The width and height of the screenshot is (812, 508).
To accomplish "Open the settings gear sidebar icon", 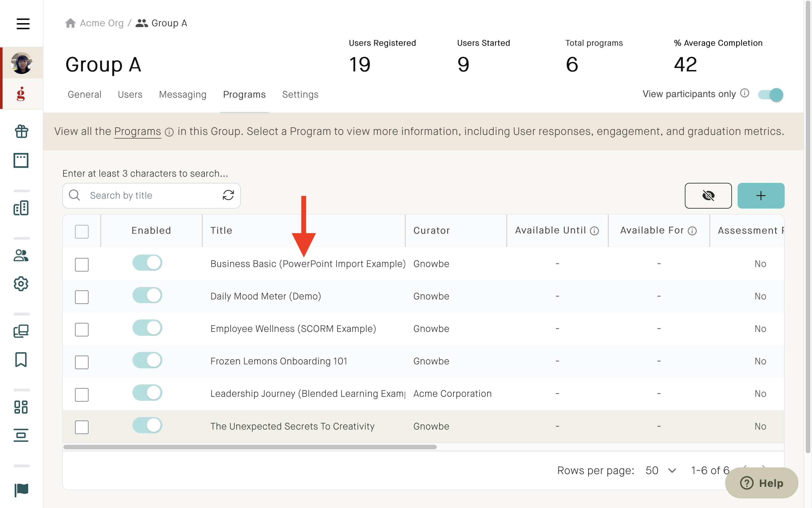I will click(21, 284).
